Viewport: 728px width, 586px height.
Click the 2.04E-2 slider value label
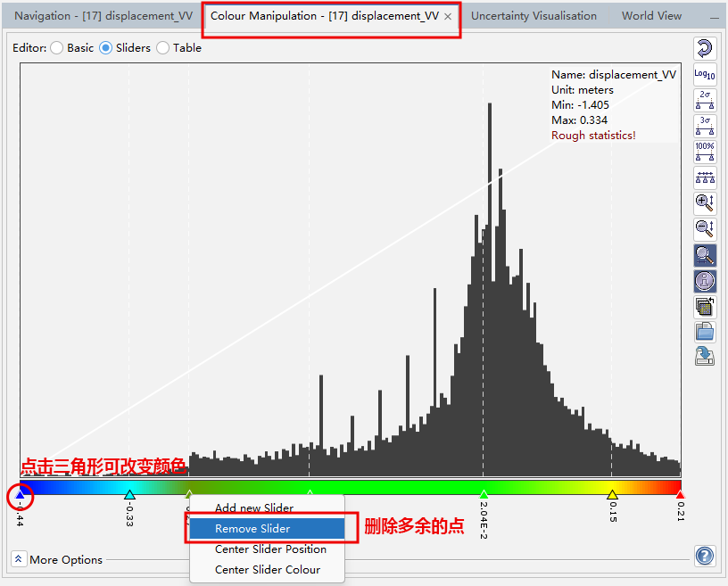pos(484,520)
